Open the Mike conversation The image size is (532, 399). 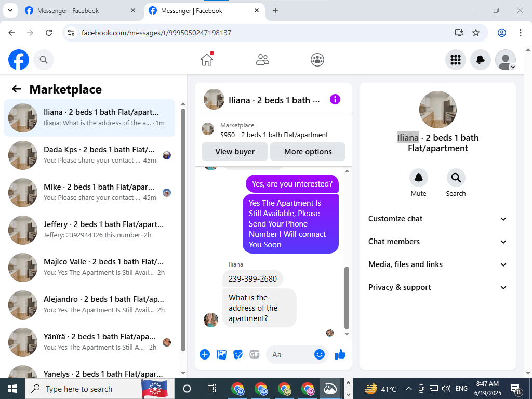[89, 192]
